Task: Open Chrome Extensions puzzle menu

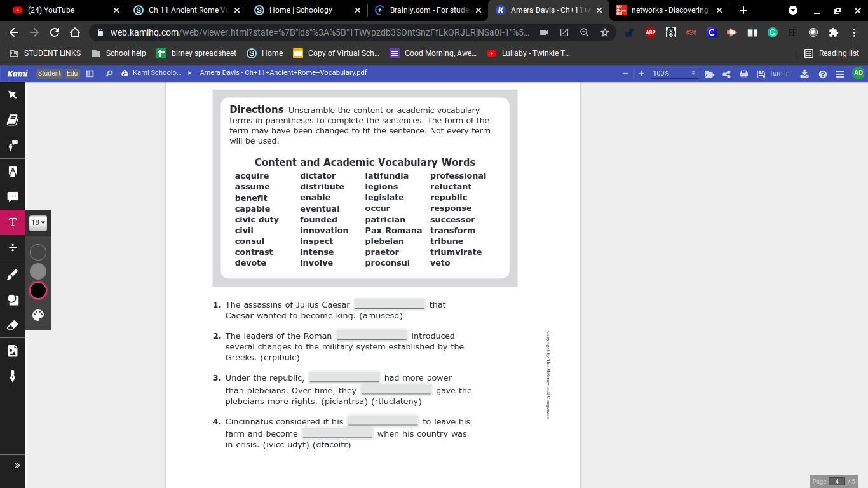Action: tap(834, 32)
